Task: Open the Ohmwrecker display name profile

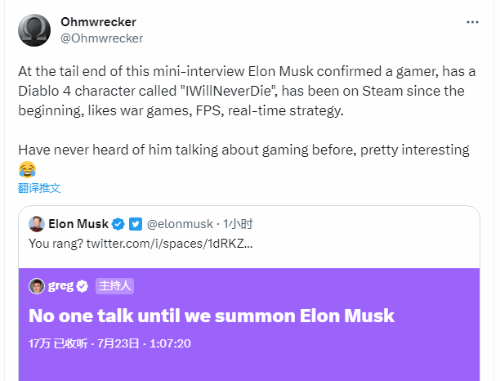Action: coord(98,22)
